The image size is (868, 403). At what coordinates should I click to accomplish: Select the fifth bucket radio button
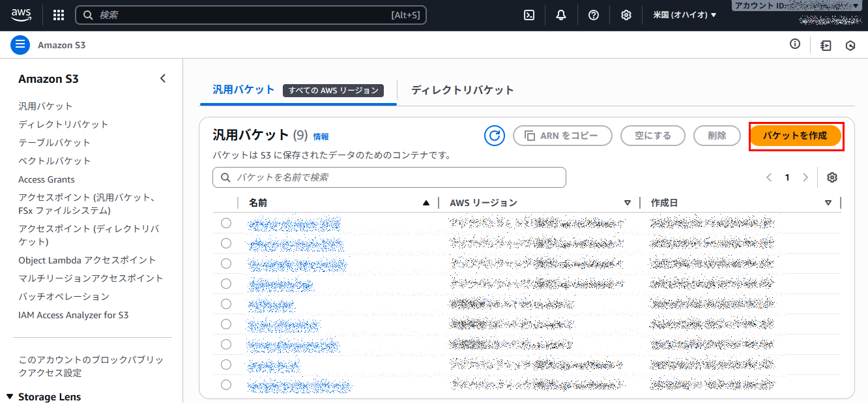(226, 304)
